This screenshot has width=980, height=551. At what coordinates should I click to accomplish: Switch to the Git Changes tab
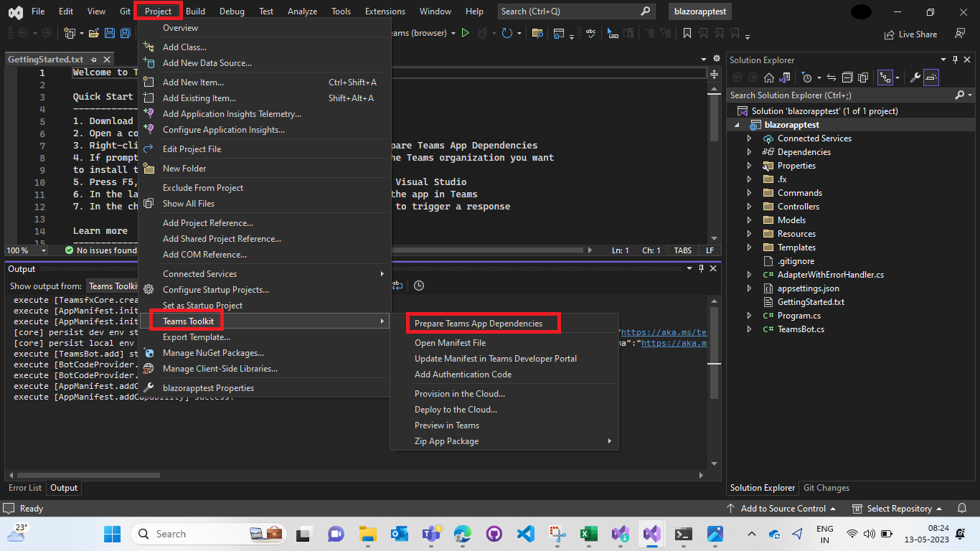[826, 488]
